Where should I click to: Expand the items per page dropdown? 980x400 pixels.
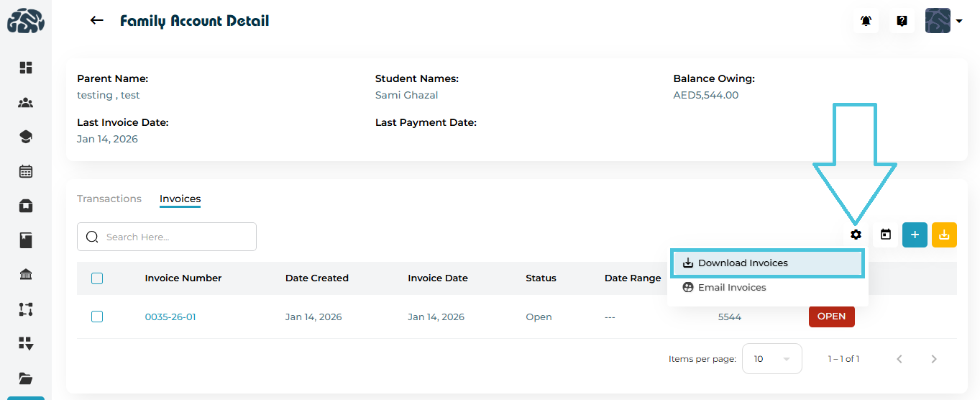[771, 359]
